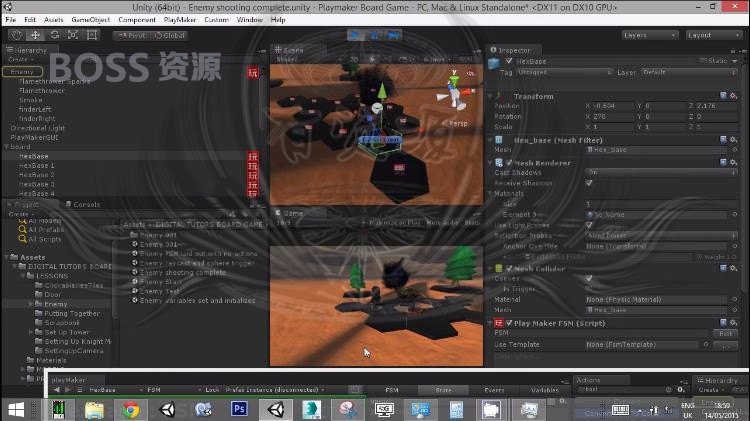Click PlayMaker editor back arrow

[57, 390]
